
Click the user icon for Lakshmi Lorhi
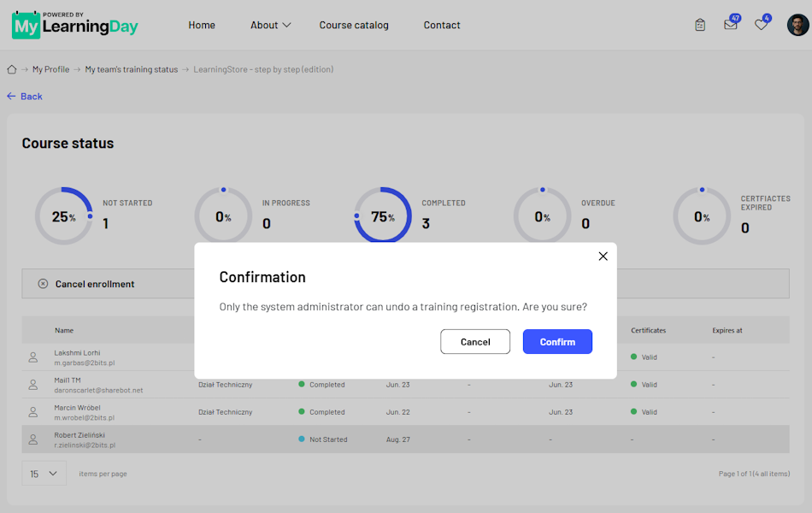point(33,357)
